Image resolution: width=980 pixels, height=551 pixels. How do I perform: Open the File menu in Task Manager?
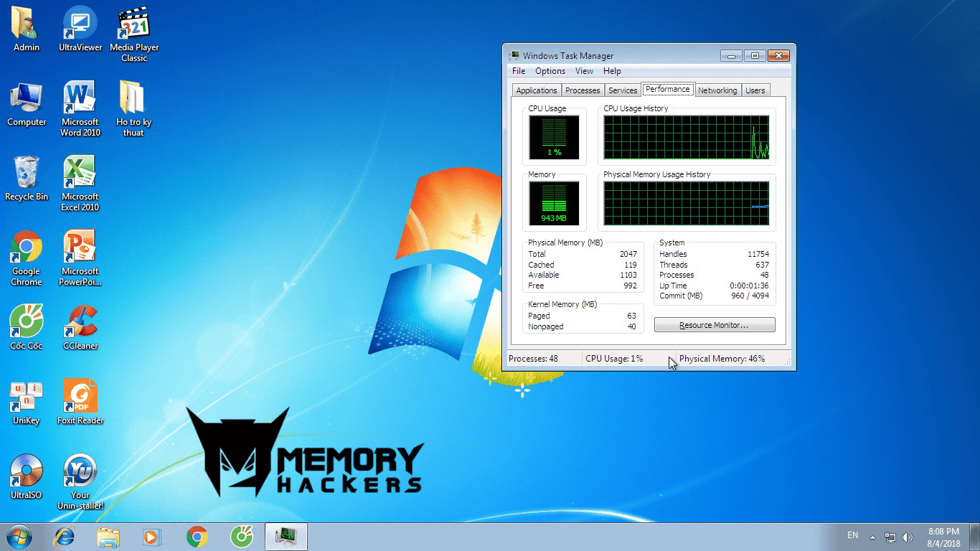tap(519, 71)
